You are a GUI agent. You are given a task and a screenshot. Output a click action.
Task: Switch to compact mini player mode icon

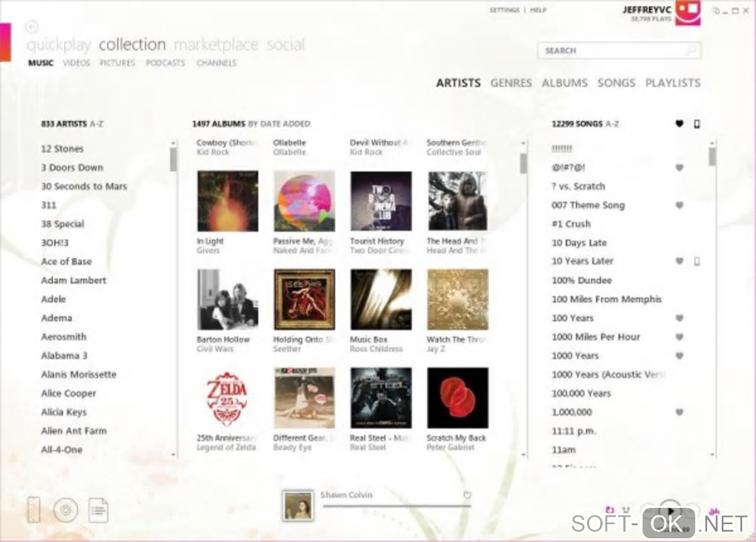point(716,10)
